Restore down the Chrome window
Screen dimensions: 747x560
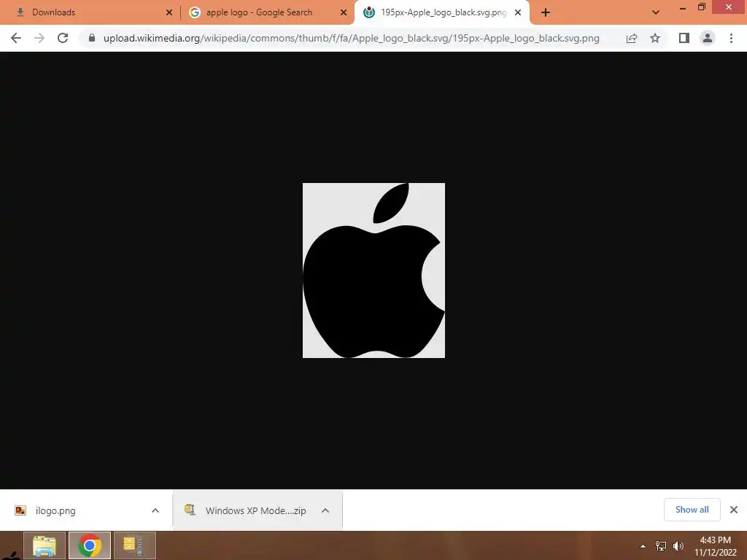[701, 7]
